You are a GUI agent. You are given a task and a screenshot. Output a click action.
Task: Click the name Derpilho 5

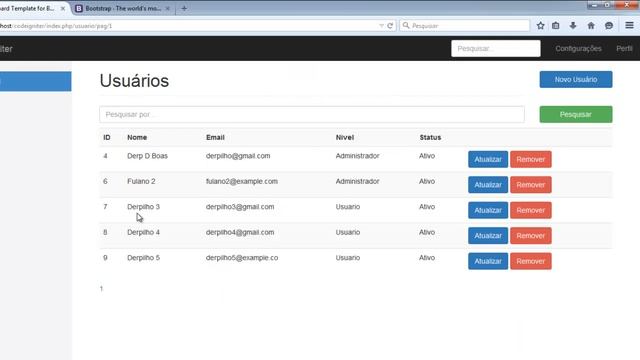coord(143,258)
